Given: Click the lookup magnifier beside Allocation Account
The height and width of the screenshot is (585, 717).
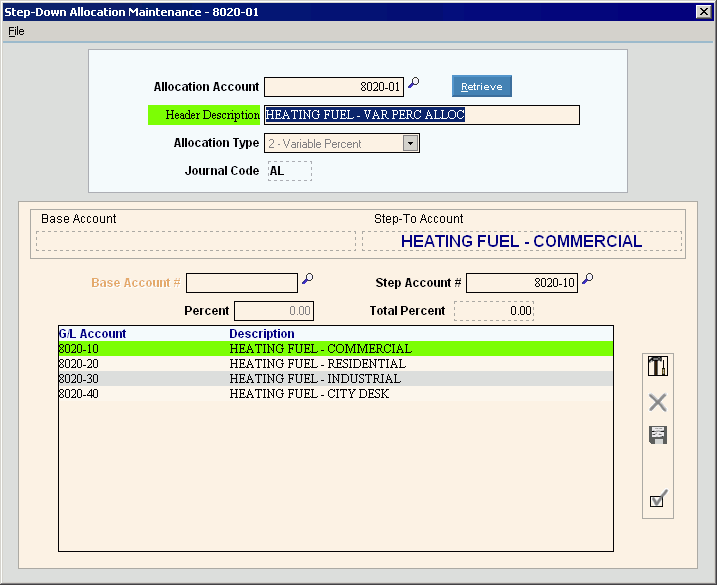Looking at the screenshot, I should (x=414, y=85).
